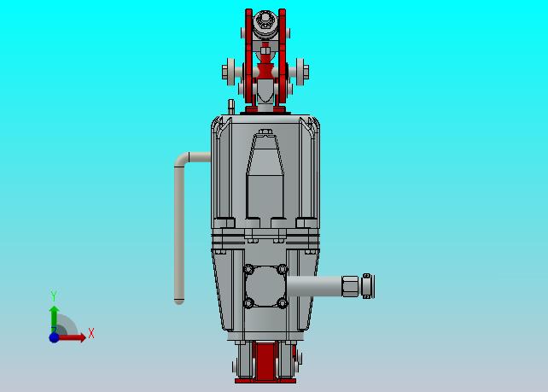Select the round cap at the very top

pos(265,24)
